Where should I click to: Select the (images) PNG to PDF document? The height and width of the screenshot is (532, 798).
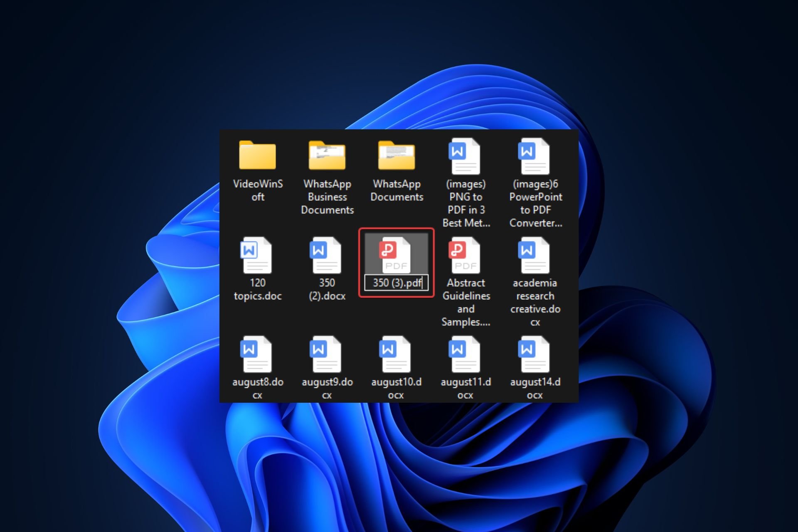tap(465, 157)
